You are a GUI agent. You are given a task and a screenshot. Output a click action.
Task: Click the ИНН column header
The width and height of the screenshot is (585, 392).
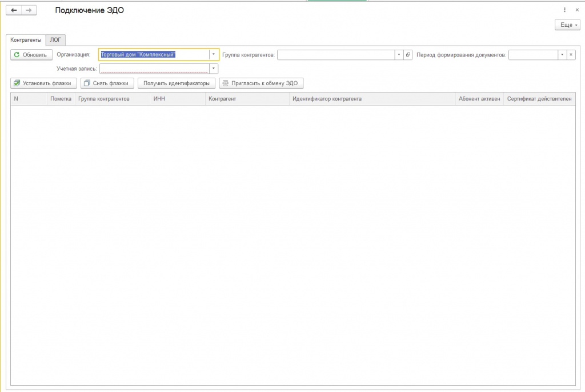coord(178,99)
